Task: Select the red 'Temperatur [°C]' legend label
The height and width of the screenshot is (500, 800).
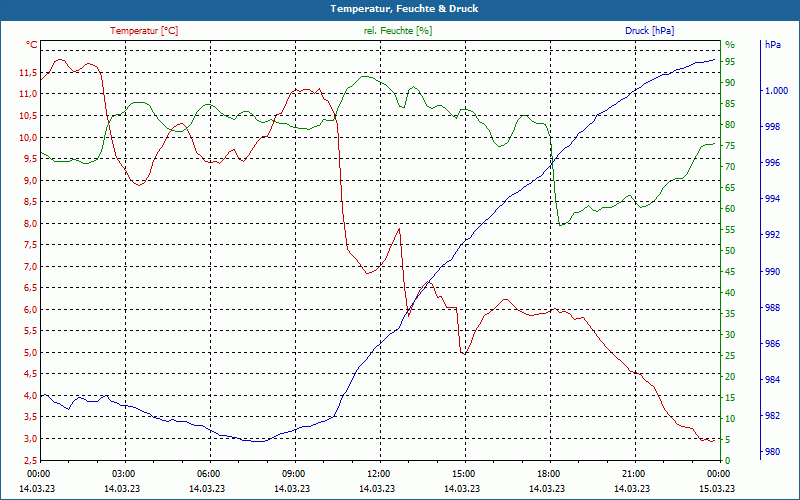Action: click(144, 31)
